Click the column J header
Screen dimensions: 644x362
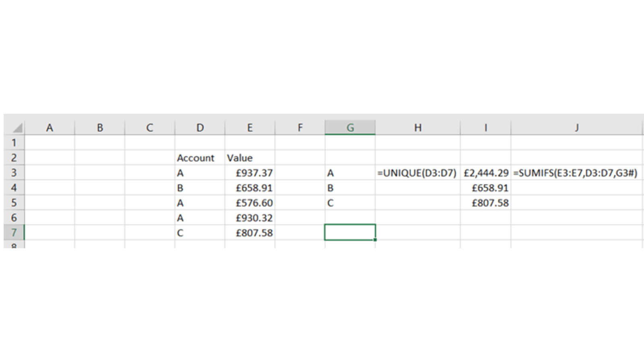(x=576, y=128)
